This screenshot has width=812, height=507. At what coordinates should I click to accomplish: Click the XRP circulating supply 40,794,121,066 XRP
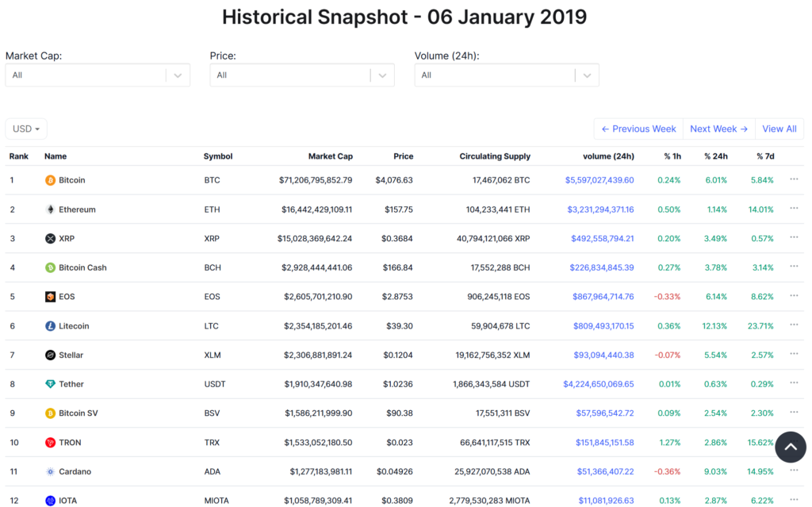click(x=493, y=239)
